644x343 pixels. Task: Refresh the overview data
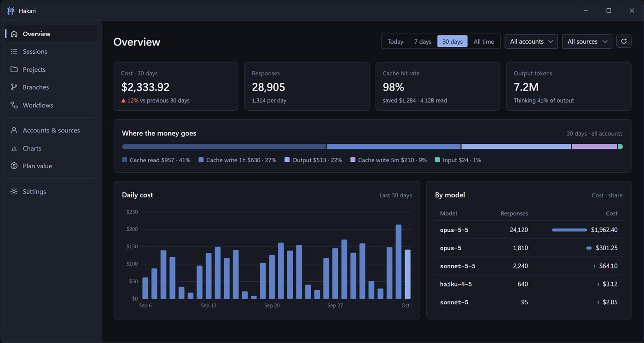coord(624,41)
